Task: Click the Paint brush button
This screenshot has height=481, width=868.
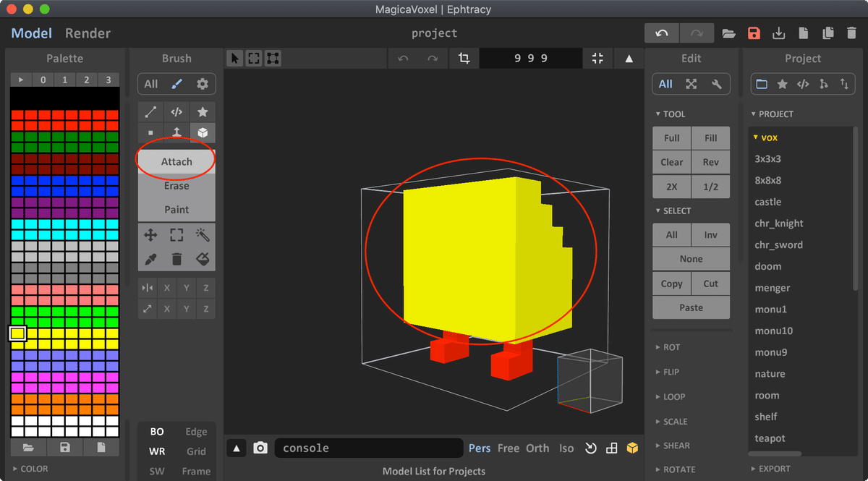Action: pyautogui.click(x=176, y=210)
